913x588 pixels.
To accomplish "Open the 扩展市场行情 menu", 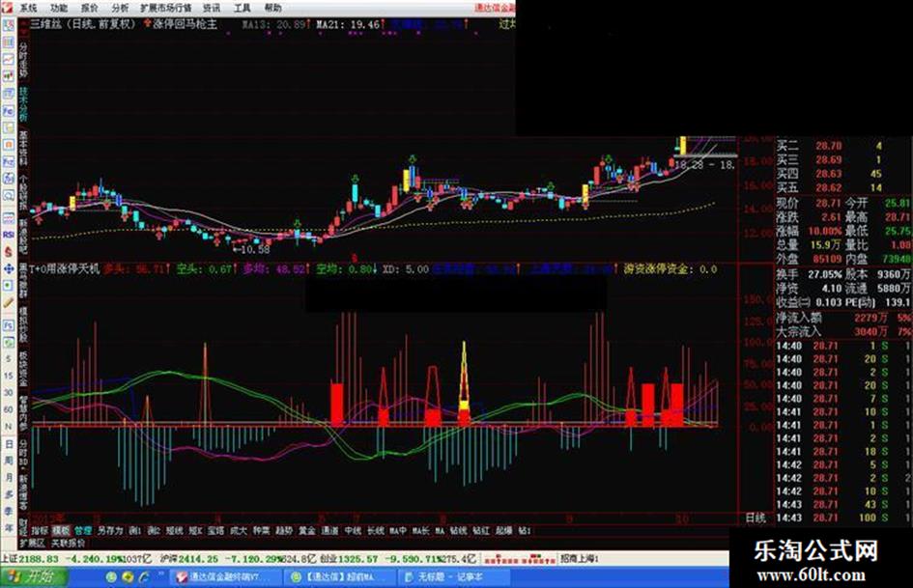I will click(165, 8).
